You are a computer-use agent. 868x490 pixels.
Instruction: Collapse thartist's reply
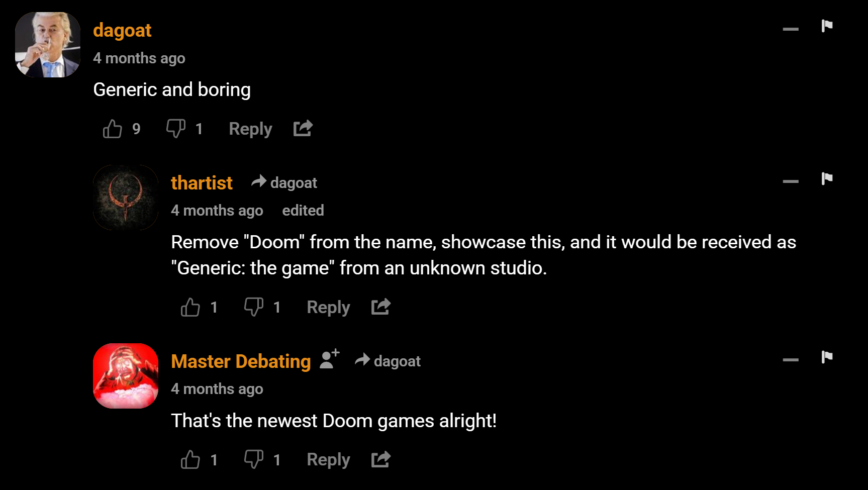(791, 181)
